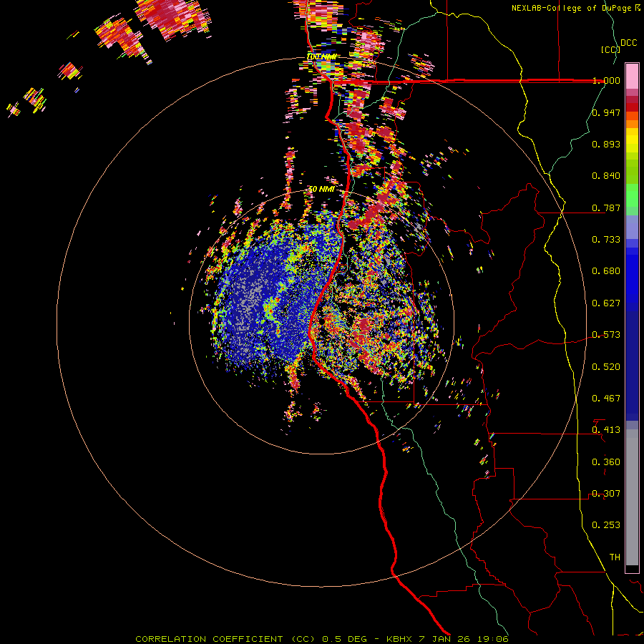Pick the gray color bar segment
This screenshot has width=644, height=644.
pos(632,497)
